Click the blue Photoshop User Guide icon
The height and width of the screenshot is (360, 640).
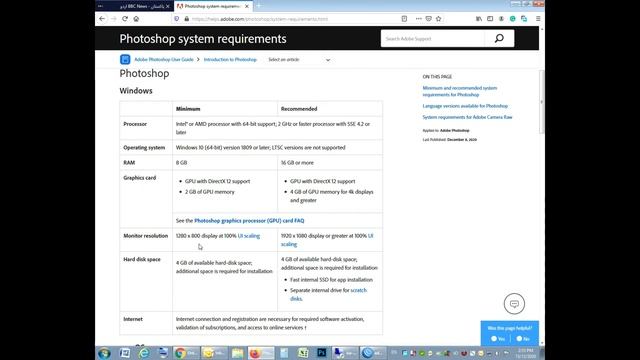[x=125, y=60]
